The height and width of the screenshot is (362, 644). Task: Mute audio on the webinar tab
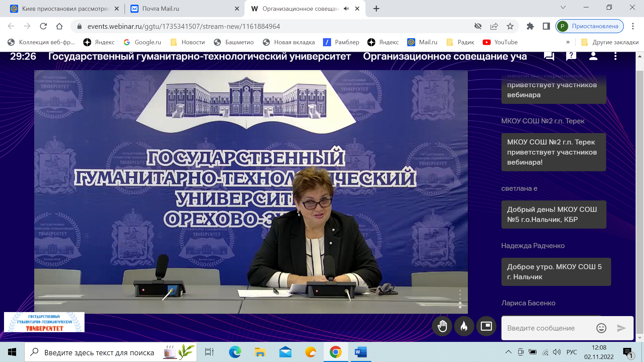click(346, 9)
